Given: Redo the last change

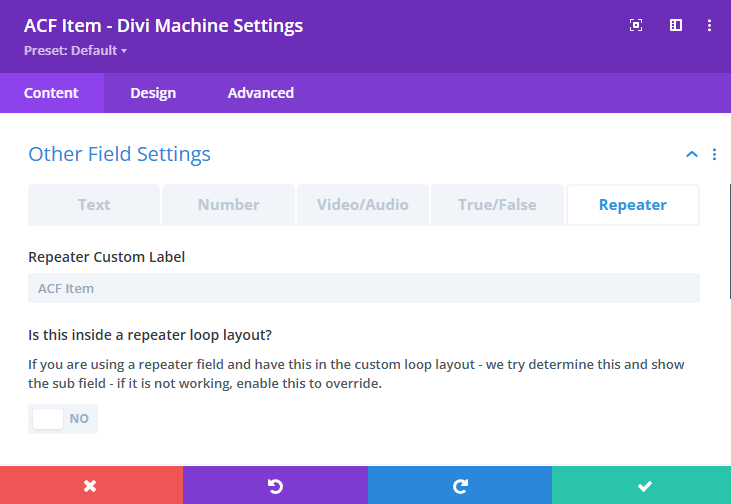Looking at the screenshot, I should pyautogui.click(x=460, y=486).
